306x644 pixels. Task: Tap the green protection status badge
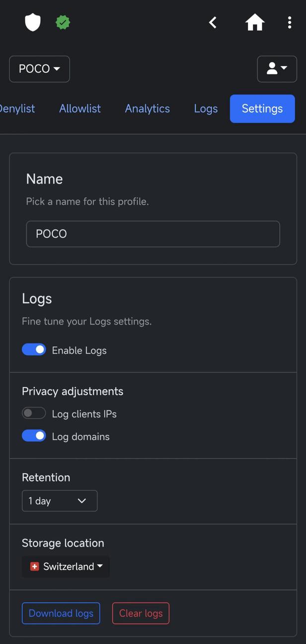click(x=63, y=22)
